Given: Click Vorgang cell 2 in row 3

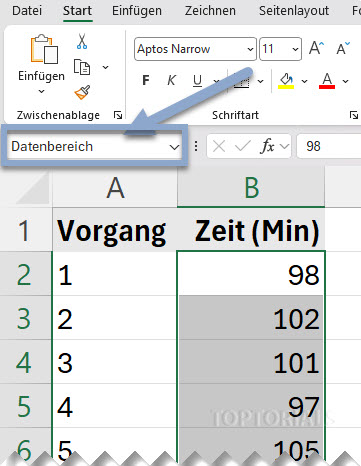Looking at the screenshot, I should (115, 318).
